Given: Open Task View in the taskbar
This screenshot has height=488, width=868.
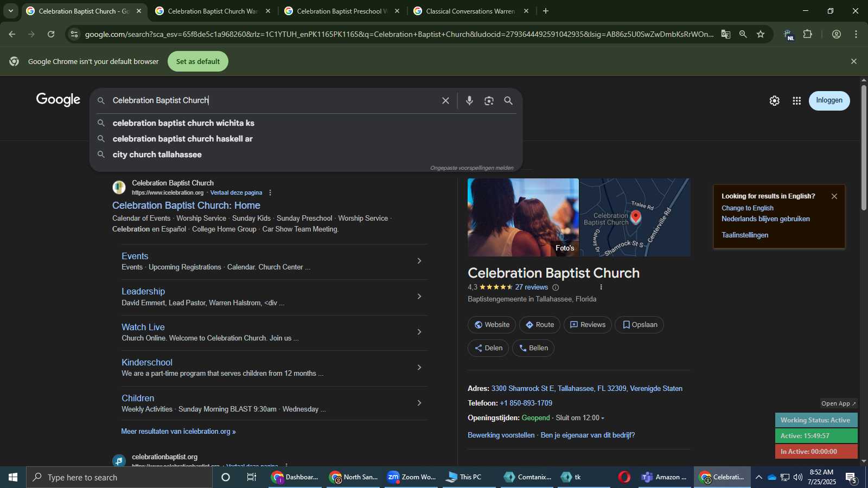Looking at the screenshot, I should point(252,477).
